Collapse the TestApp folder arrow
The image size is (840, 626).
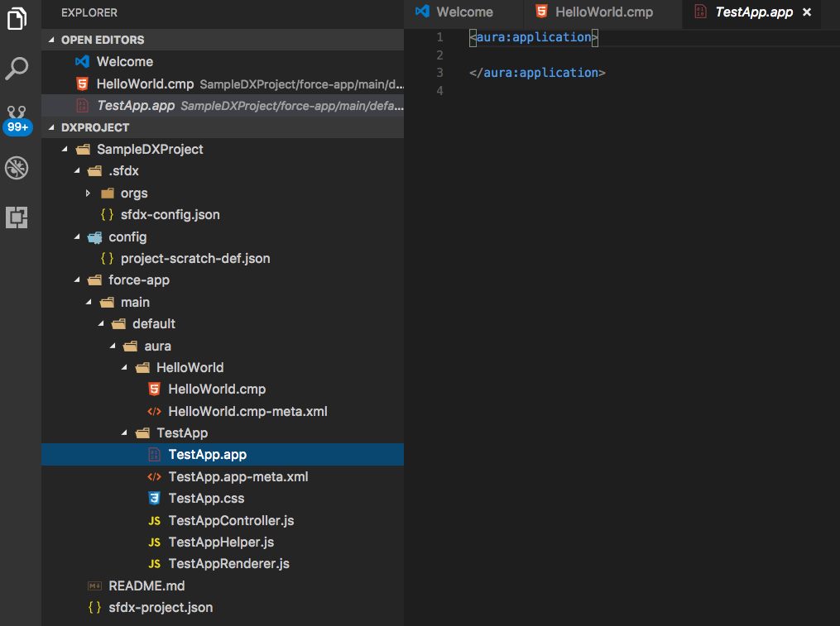click(124, 432)
